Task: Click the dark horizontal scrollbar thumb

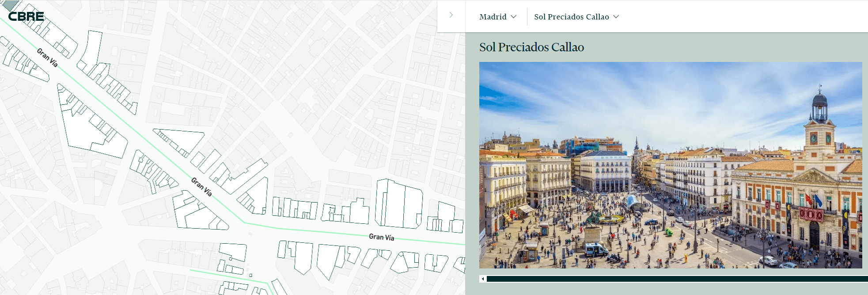Action: tap(676, 279)
